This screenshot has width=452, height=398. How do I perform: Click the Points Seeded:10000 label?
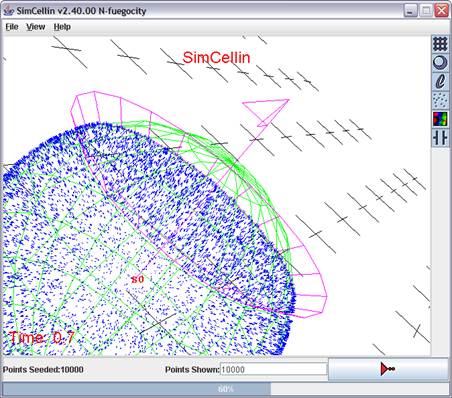click(x=43, y=369)
